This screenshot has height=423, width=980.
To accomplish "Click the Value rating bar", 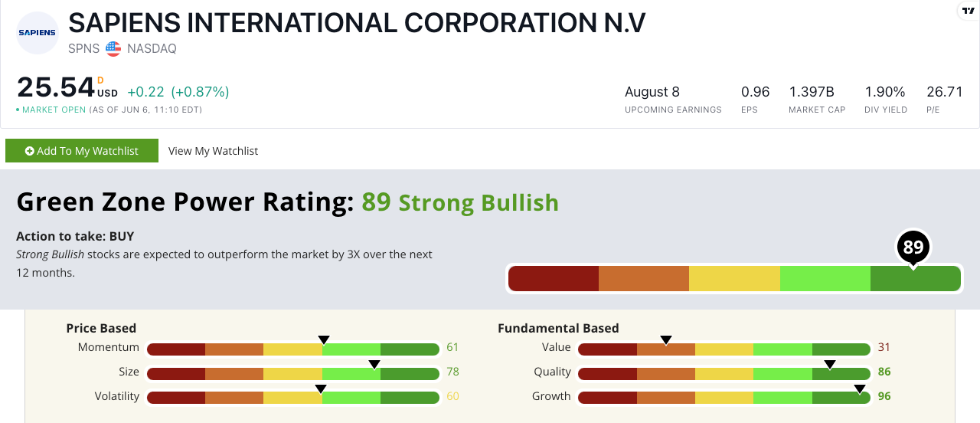I will [x=724, y=349].
